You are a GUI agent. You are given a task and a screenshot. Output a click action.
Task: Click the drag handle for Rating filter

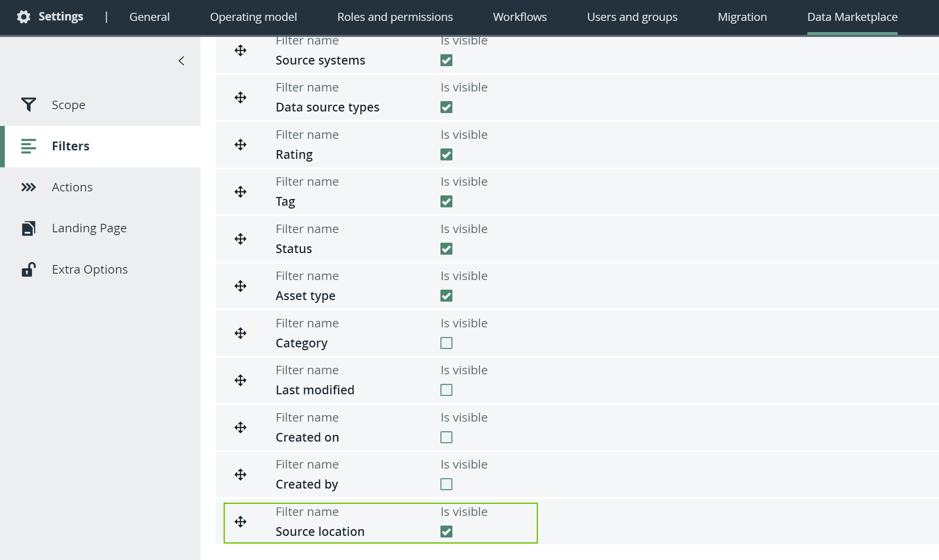click(x=240, y=145)
